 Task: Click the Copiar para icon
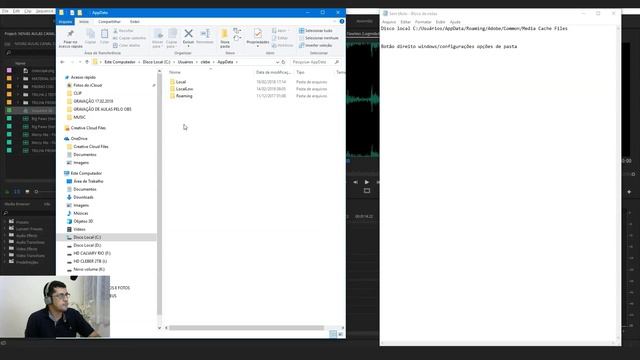point(172,38)
